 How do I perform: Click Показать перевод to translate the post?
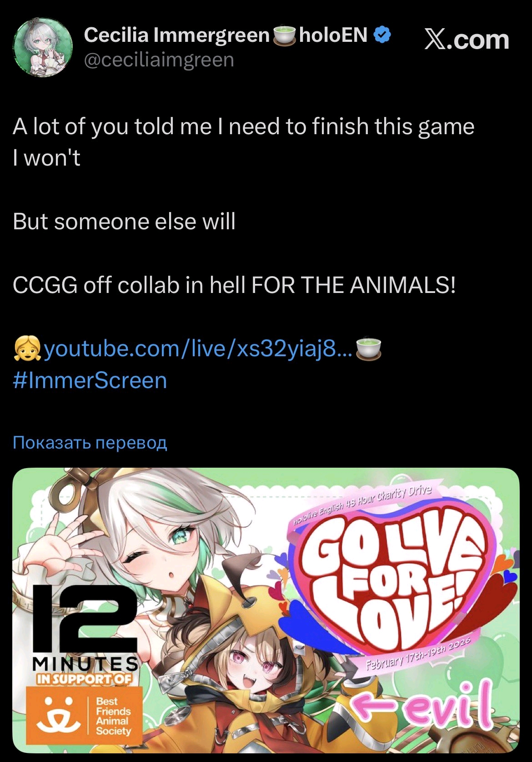90,442
